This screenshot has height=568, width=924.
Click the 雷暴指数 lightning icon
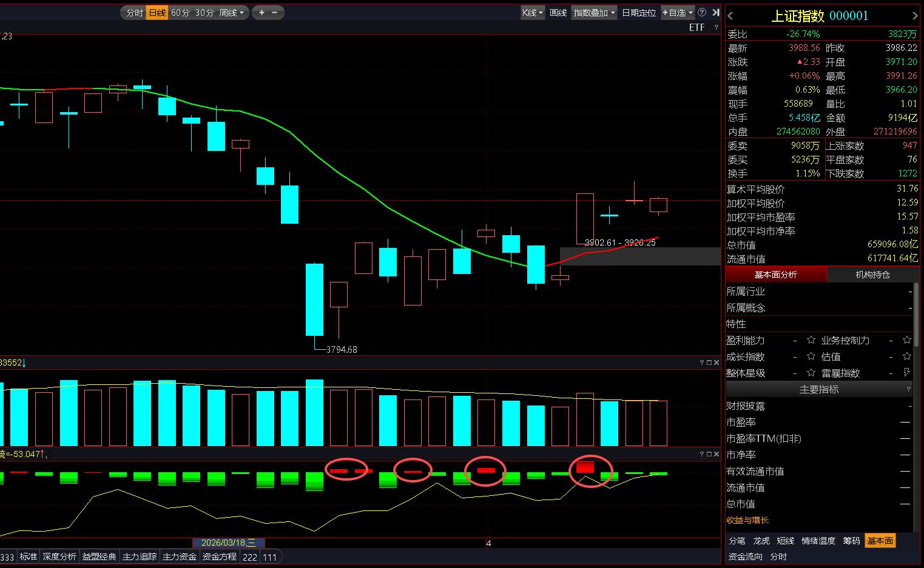pyautogui.click(x=907, y=373)
